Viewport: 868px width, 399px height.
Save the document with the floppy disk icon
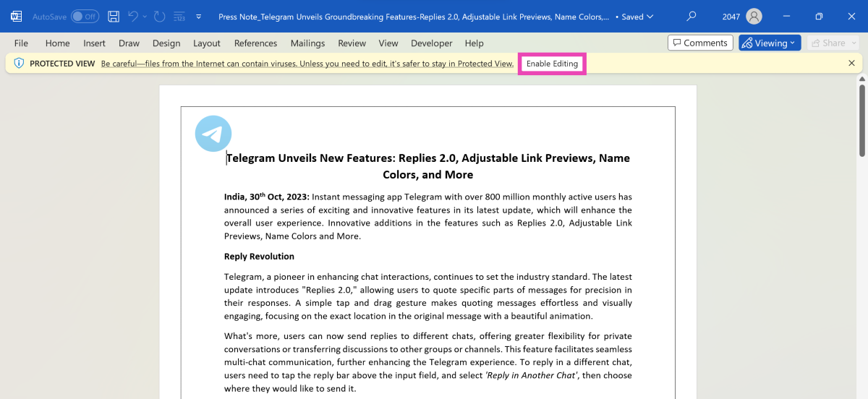[x=114, y=16]
